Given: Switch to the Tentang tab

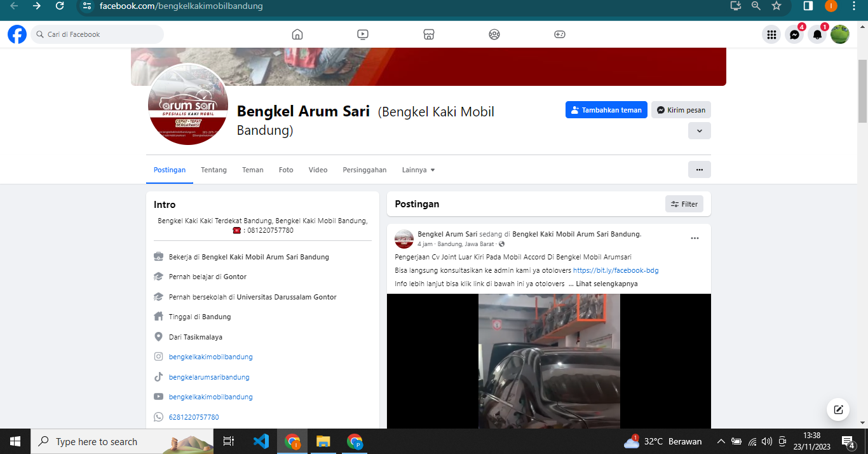Looking at the screenshot, I should [x=214, y=170].
